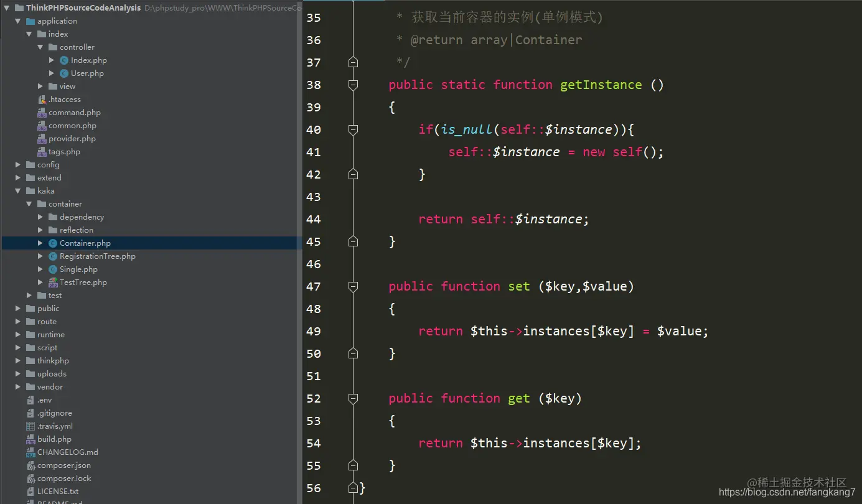Image resolution: width=862 pixels, height=504 pixels.
Task: Click the composer.json file icon
Action: (x=30, y=465)
